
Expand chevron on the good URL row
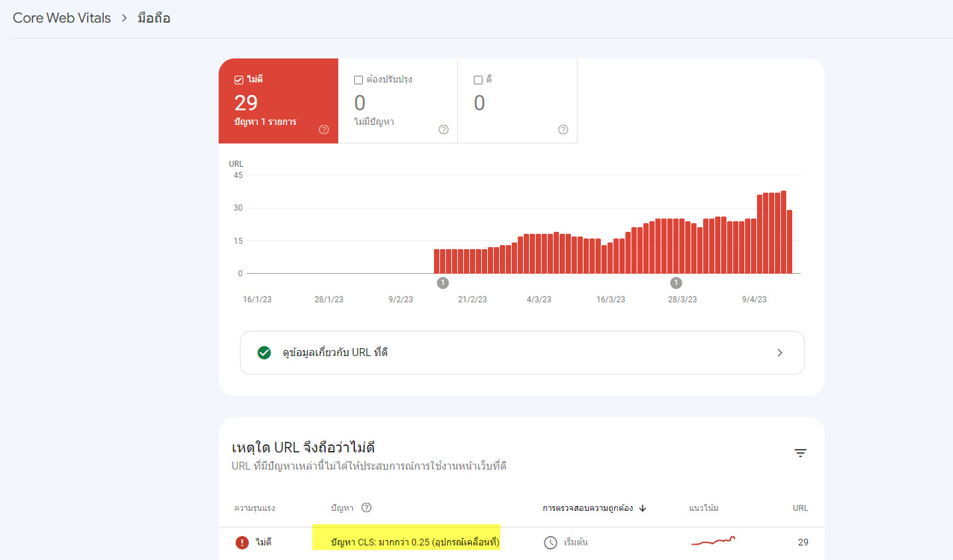point(780,353)
